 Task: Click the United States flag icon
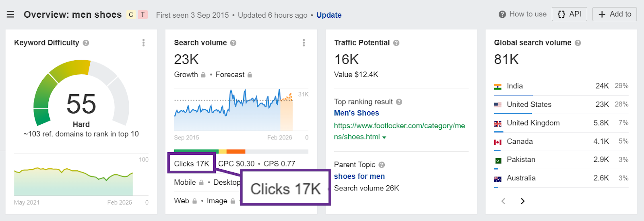click(497, 105)
